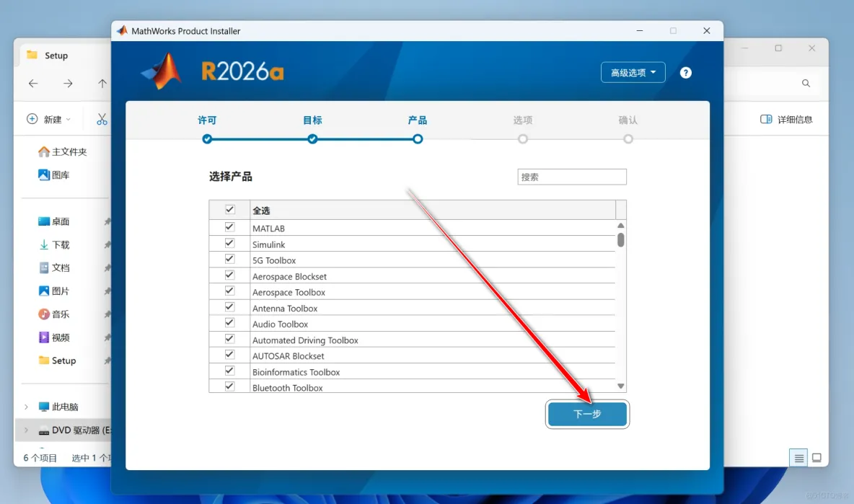Go to the 许可 step

point(207,138)
